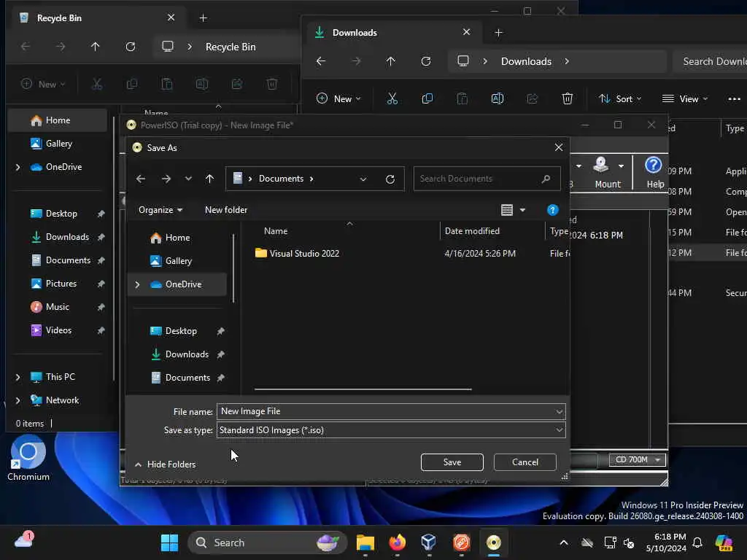Refresh the Downloads window
747x560 pixels.
(x=426, y=61)
